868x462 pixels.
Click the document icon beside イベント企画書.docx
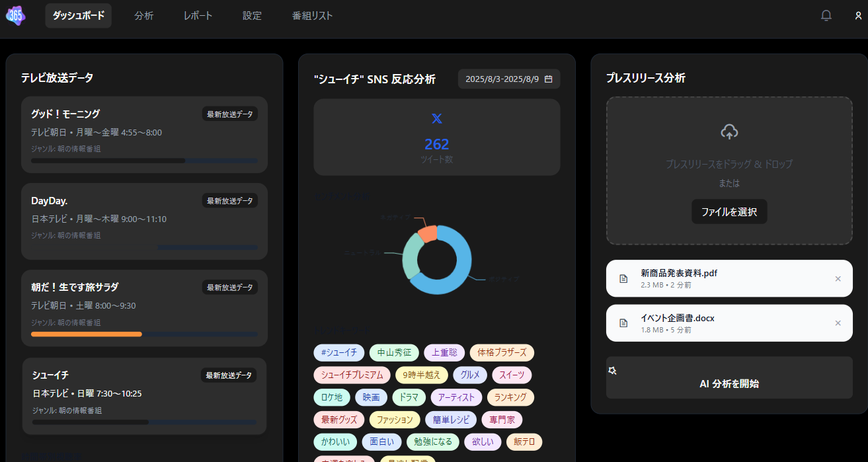click(x=623, y=323)
